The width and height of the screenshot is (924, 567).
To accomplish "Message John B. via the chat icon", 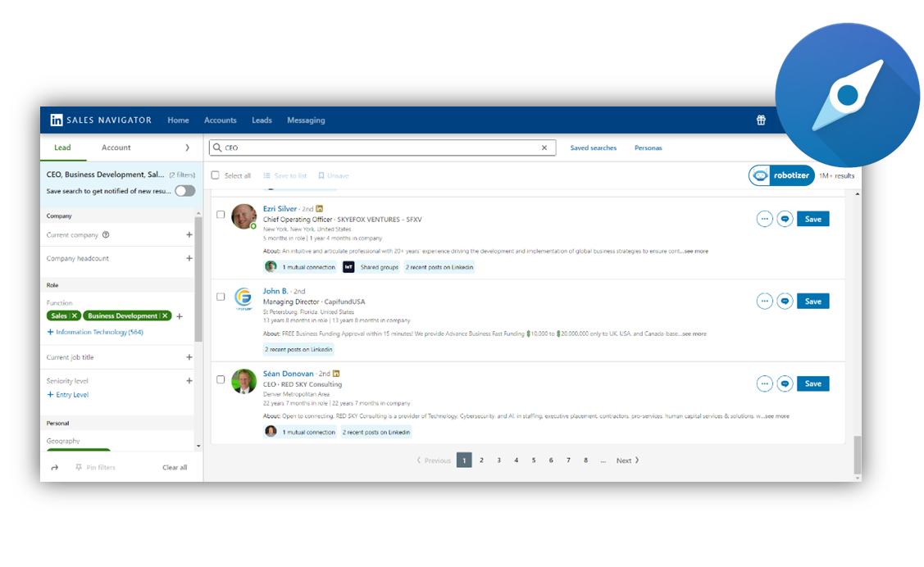I will click(785, 302).
